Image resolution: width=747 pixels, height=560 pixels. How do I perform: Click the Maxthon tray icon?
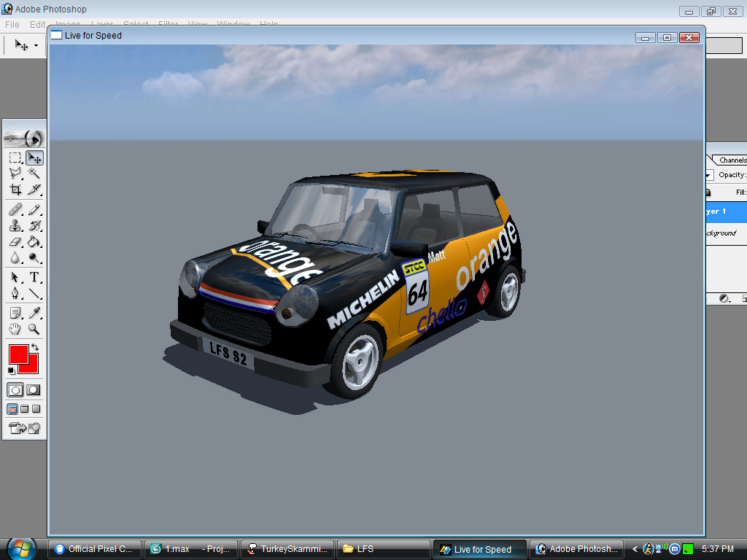(675, 549)
